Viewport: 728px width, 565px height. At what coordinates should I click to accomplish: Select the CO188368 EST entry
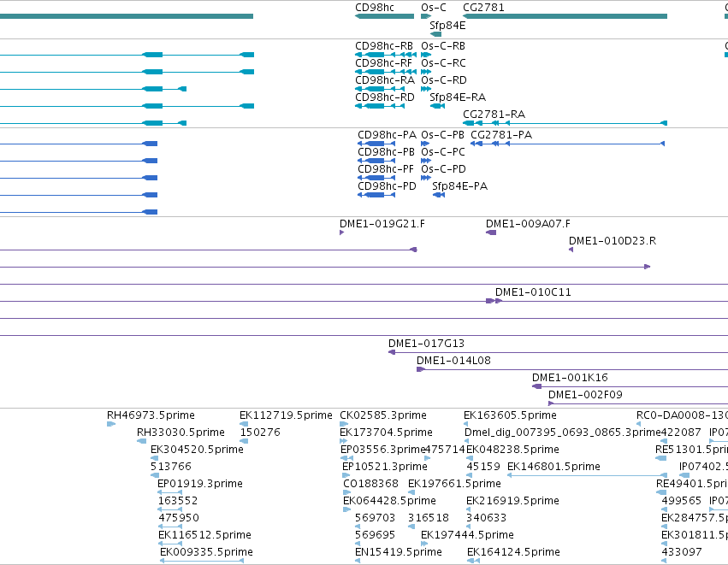click(x=347, y=492)
